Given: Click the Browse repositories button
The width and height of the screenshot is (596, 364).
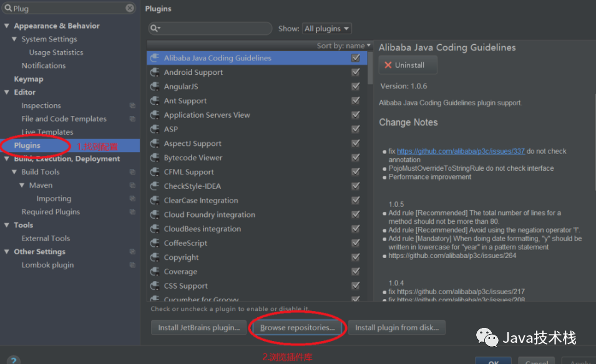Looking at the screenshot, I should [298, 327].
